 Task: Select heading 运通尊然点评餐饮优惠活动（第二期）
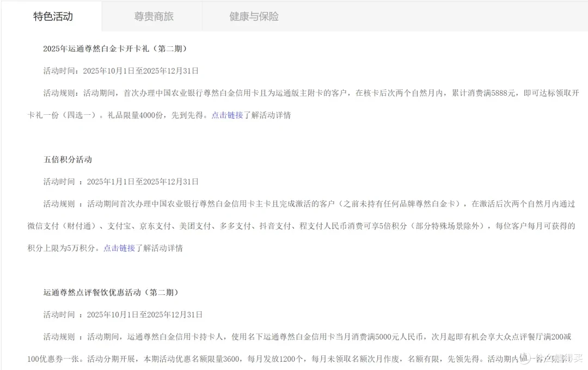[111, 292]
